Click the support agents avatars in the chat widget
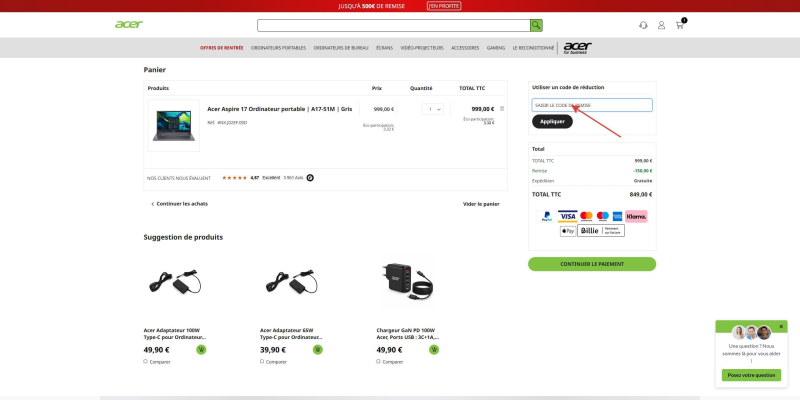The height and width of the screenshot is (400, 800). [751, 333]
